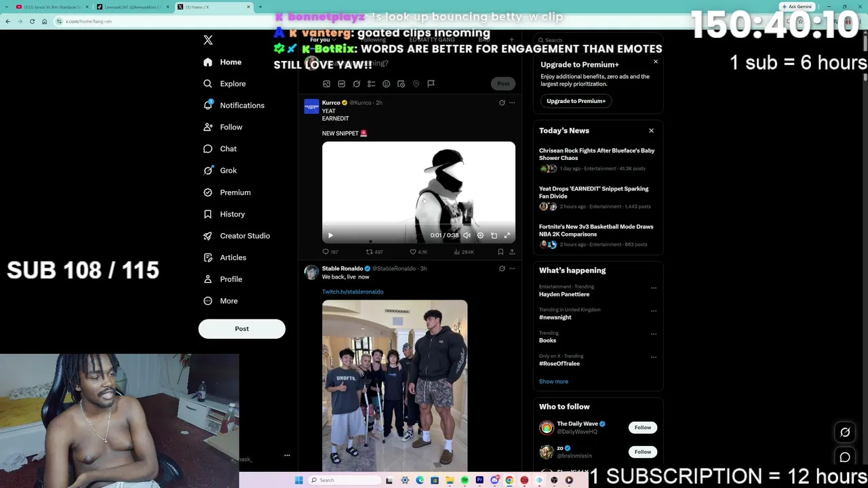Close the Today's News panel

tap(651, 131)
